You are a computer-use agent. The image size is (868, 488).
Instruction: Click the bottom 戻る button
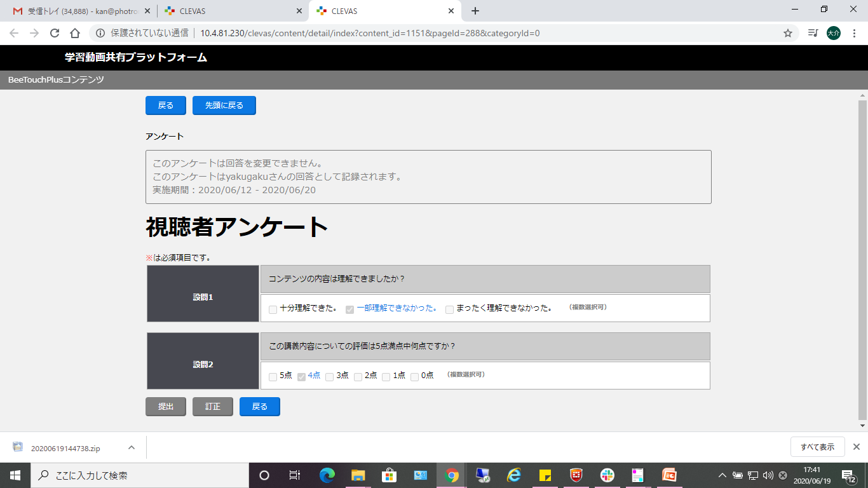pos(260,407)
